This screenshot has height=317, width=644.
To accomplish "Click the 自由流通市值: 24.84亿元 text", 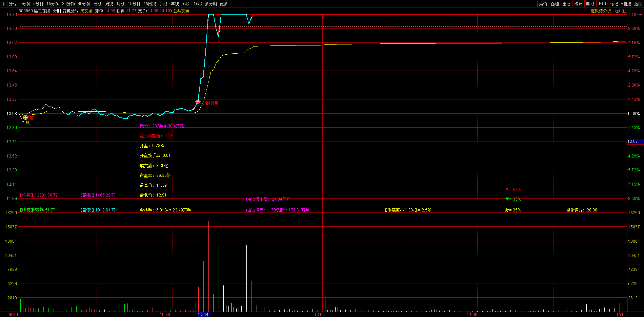I will (x=267, y=199).
